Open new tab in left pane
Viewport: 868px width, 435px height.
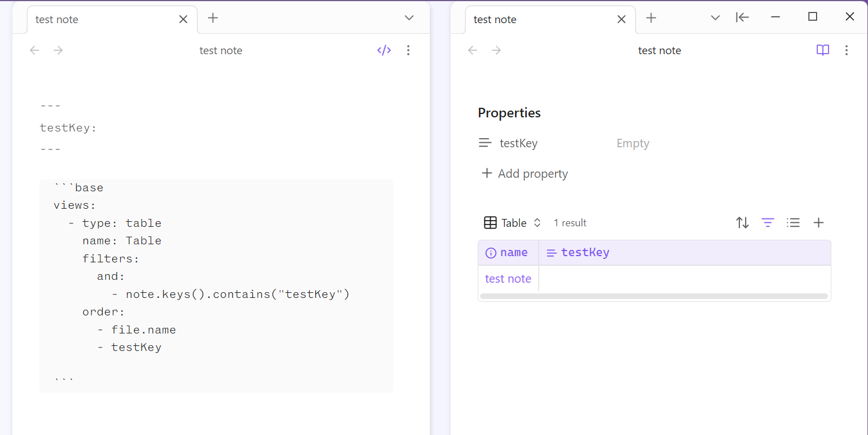tap(213, 18)
